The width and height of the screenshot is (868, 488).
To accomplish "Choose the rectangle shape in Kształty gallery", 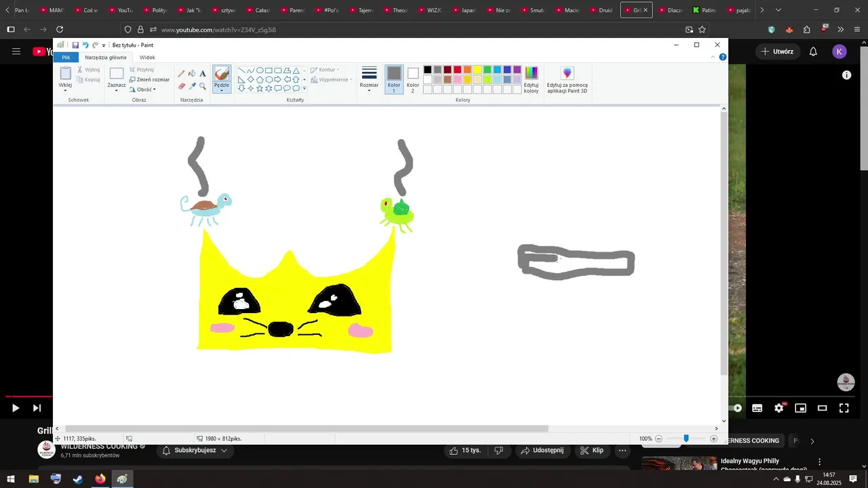I will [x=269, y=70].
